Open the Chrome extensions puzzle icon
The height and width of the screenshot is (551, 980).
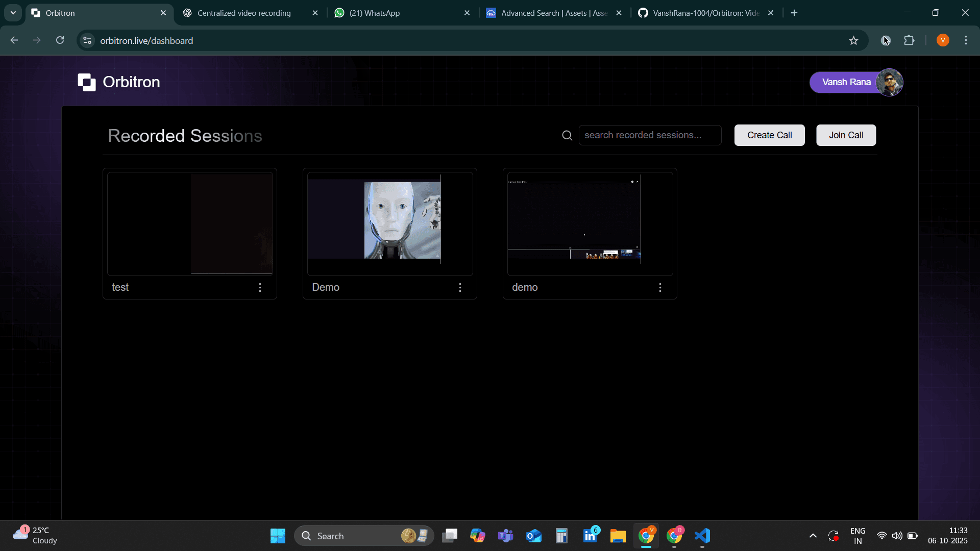[x=910, y=40]
